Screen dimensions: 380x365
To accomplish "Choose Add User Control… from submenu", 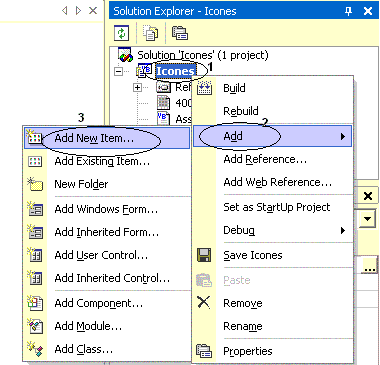I will pyautogui.click(x=107, y=255).
